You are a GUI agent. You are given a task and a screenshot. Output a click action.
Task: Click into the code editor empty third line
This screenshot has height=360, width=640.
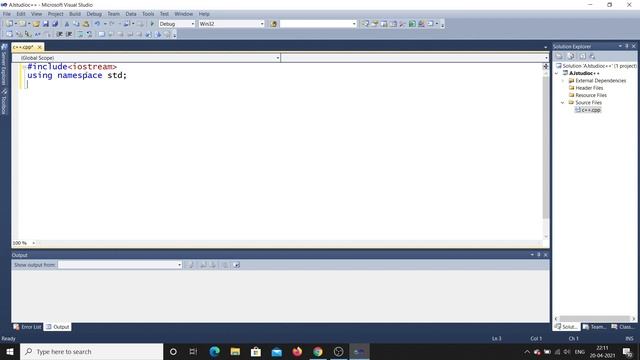282,84
